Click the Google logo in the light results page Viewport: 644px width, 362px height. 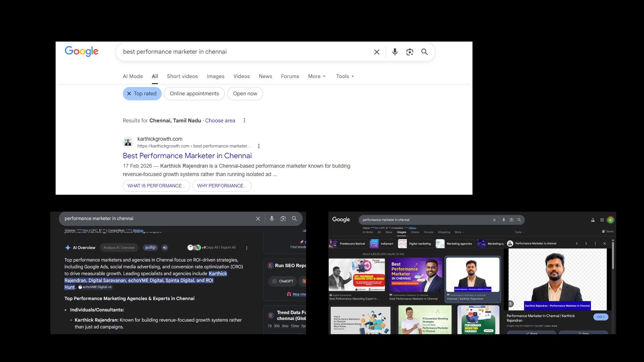[x=82, y=51]
